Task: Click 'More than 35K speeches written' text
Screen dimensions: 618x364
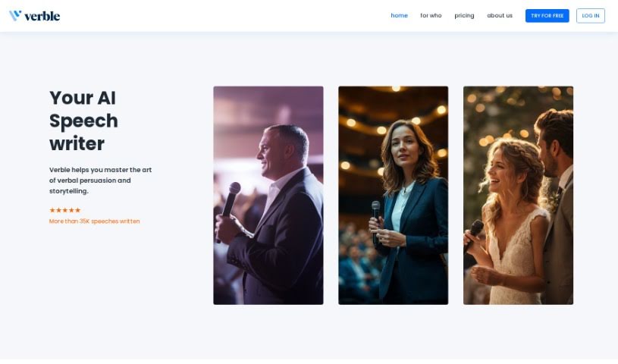Action: click(x=94, y=221)
